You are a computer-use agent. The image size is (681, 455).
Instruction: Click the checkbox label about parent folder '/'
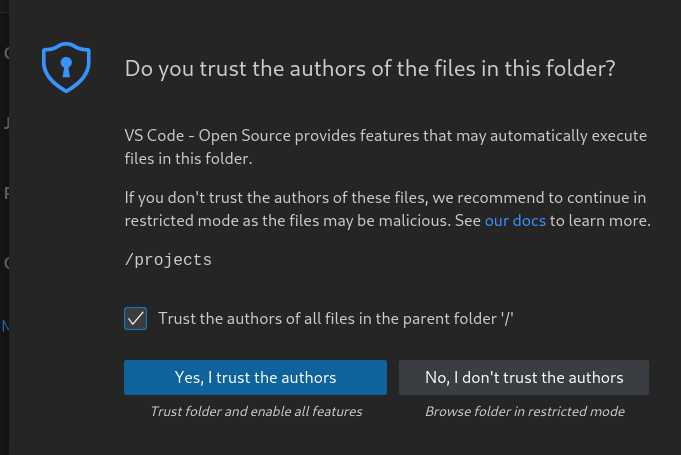point(336,319)
